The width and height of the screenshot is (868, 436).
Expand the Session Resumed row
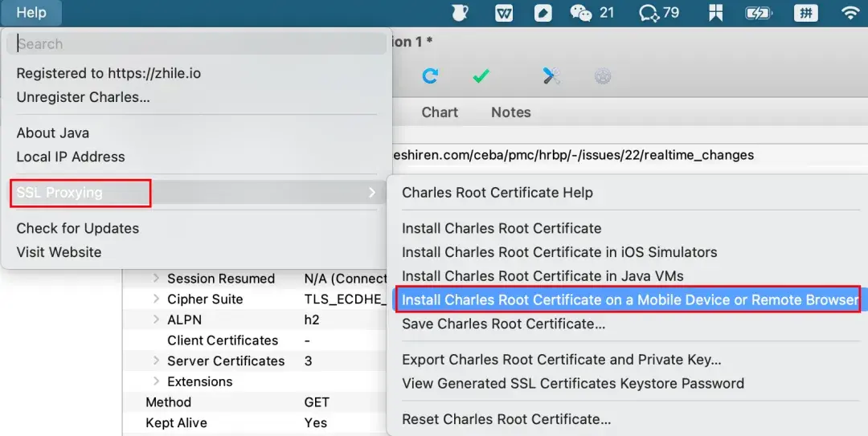point(156,279)
